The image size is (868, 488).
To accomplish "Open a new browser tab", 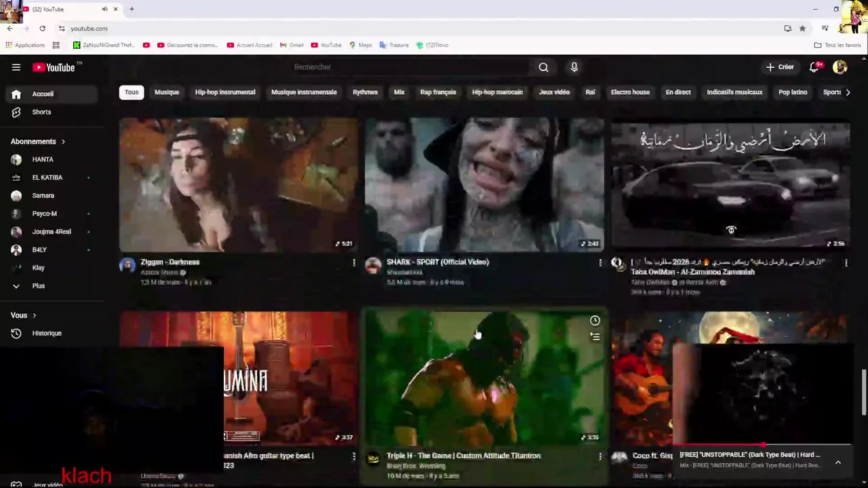I will point(132,9).
